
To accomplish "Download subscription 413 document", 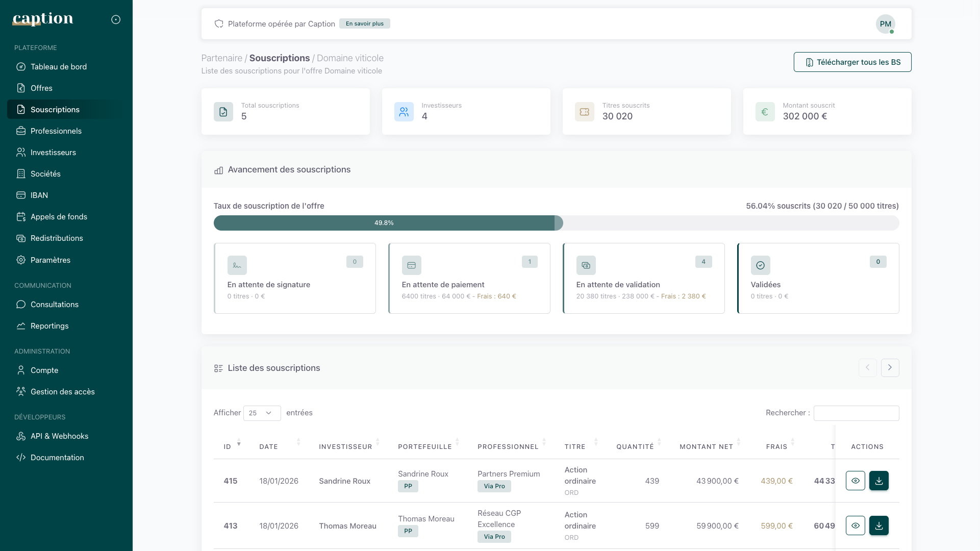I will pos(878,525).
